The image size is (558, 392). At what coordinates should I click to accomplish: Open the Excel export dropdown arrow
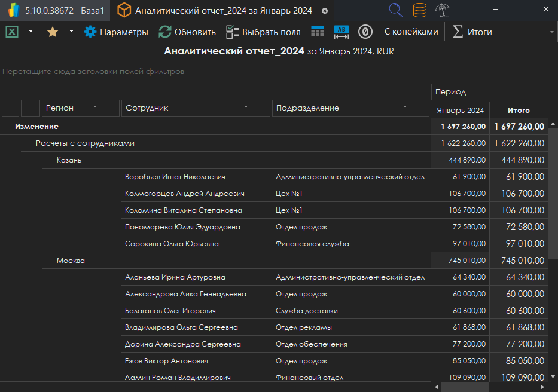(x=30, y=32)
